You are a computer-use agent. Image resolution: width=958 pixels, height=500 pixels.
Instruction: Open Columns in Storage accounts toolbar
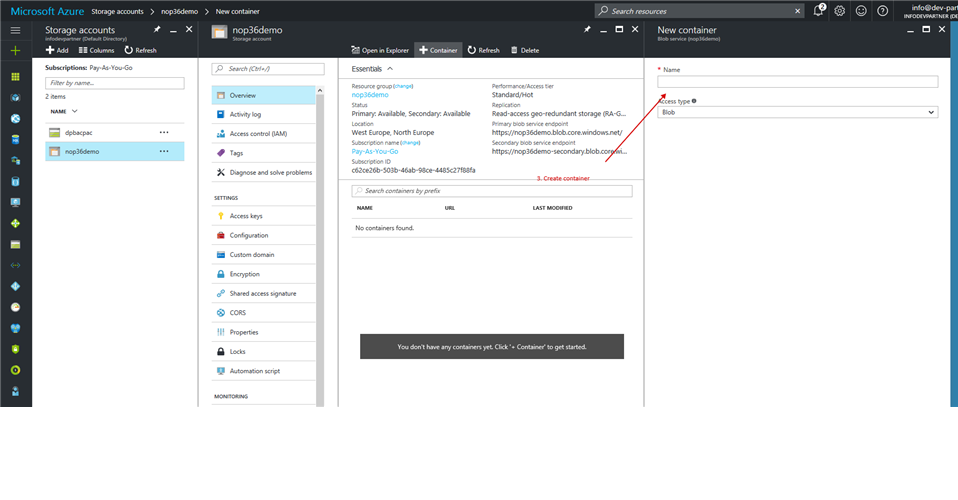[x=97, y=50]
